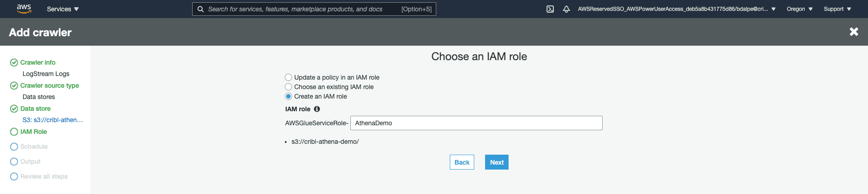
Task: Select Choose an existing IAM role option
Action: (288, 87)
